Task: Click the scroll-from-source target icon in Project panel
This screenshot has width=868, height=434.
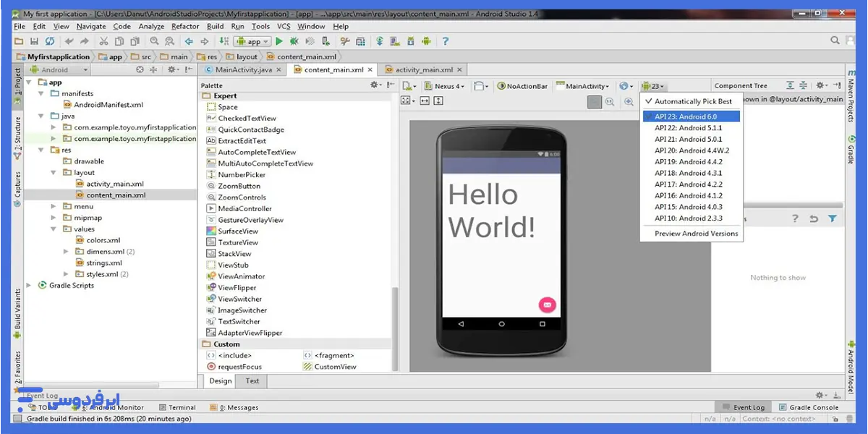Action: 140,70
